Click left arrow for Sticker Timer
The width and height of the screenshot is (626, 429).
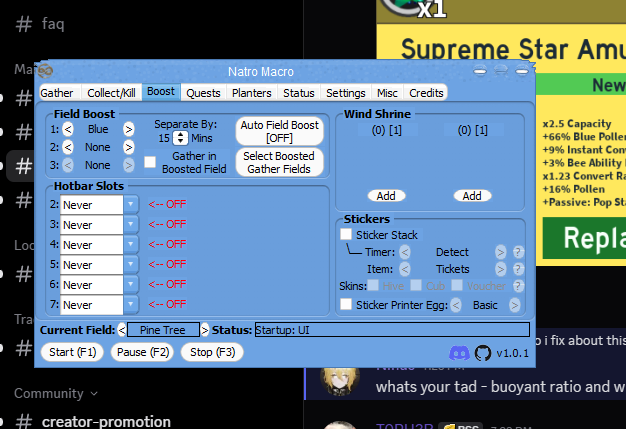(404, 252)
